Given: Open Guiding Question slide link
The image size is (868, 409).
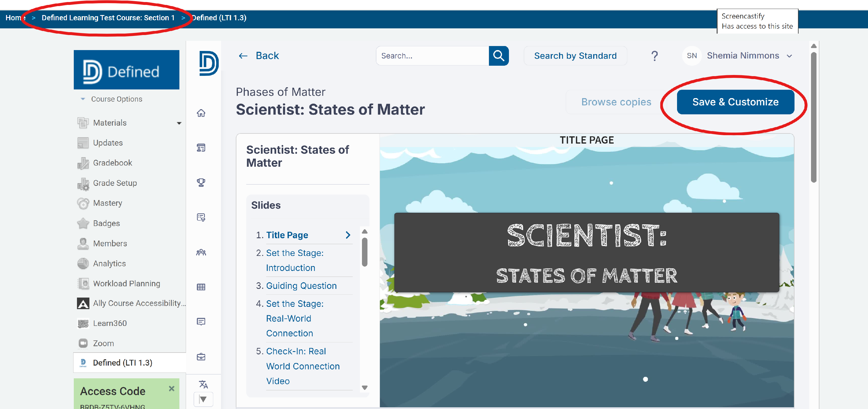Looking at the screenshot, I should [x=301, y=286].
